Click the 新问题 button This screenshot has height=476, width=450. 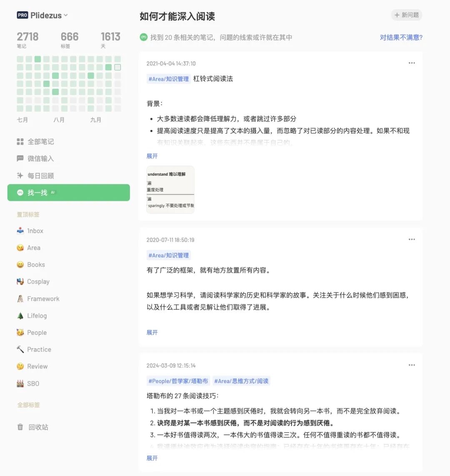pyautogui.click(x=407, y=15)
